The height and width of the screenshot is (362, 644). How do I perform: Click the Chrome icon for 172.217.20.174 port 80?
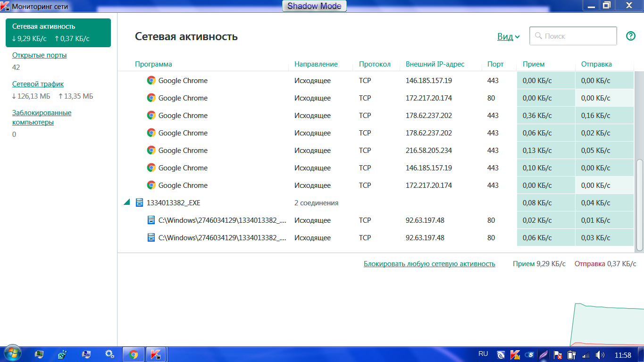coord(151,98)
